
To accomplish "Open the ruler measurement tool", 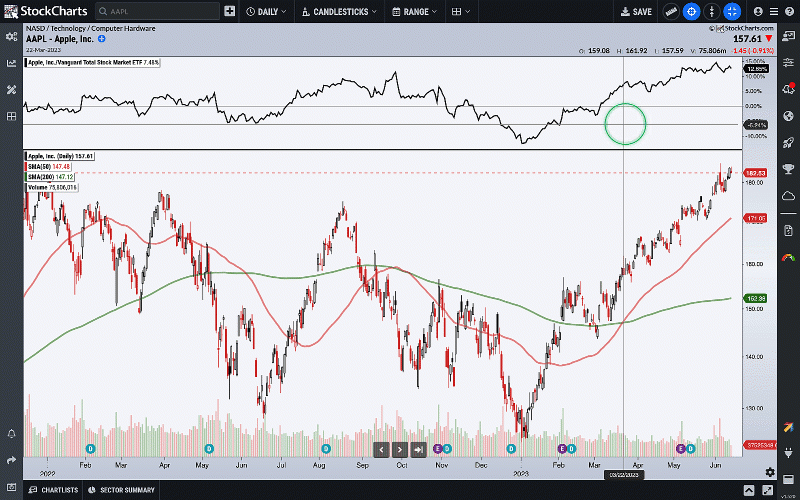I will pos(671,11).
